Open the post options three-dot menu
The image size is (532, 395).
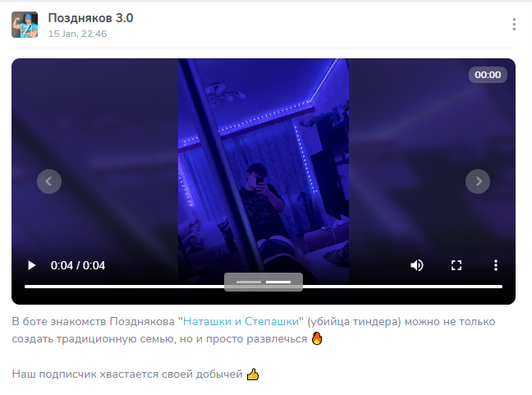click(514, 25)
